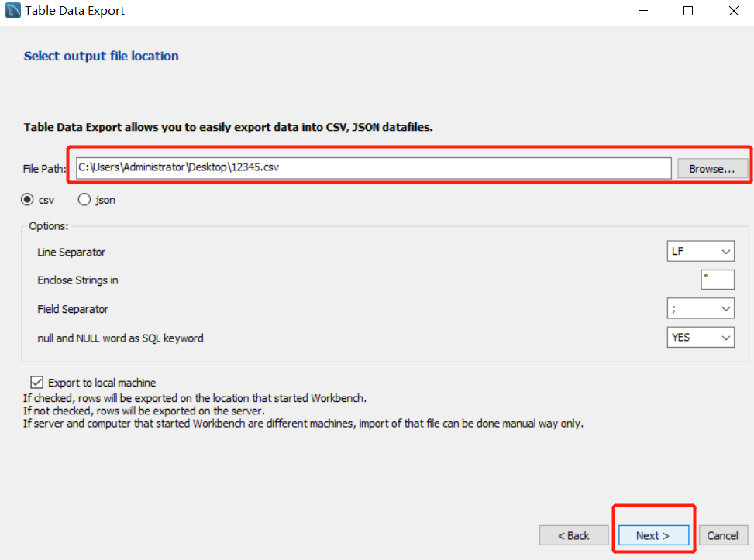Close the Table Data Export dialog
The width and height of the screenshot is (754, 560).
pyautogui.click(x=733, y=11)
